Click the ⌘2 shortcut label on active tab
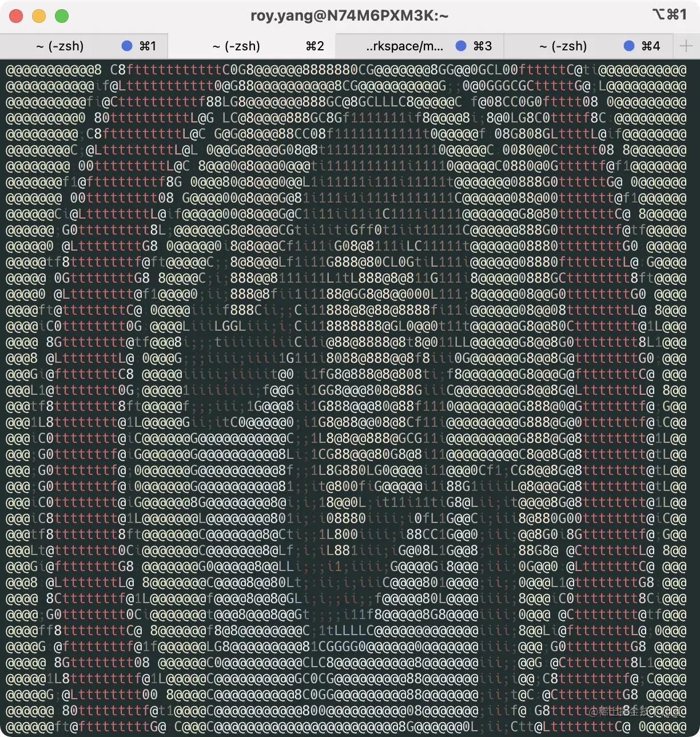This screenshot has width=700, height=737. [x=315, y=46]
